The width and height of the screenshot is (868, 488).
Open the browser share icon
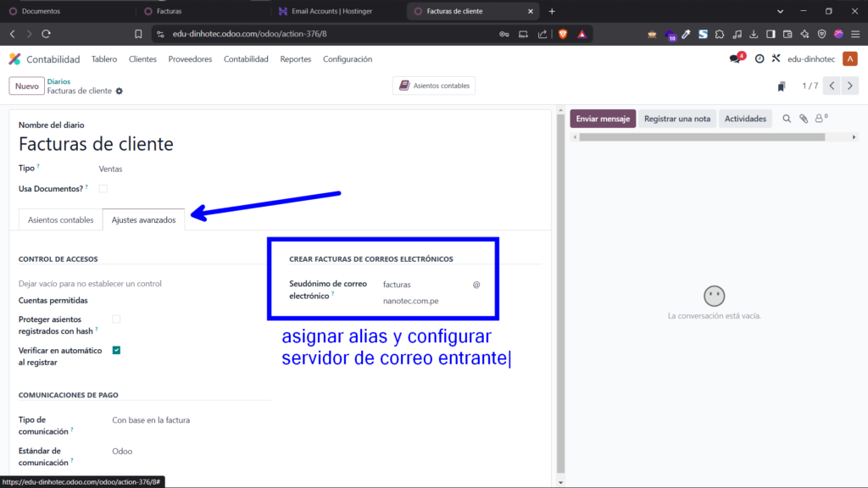point(542,34)
